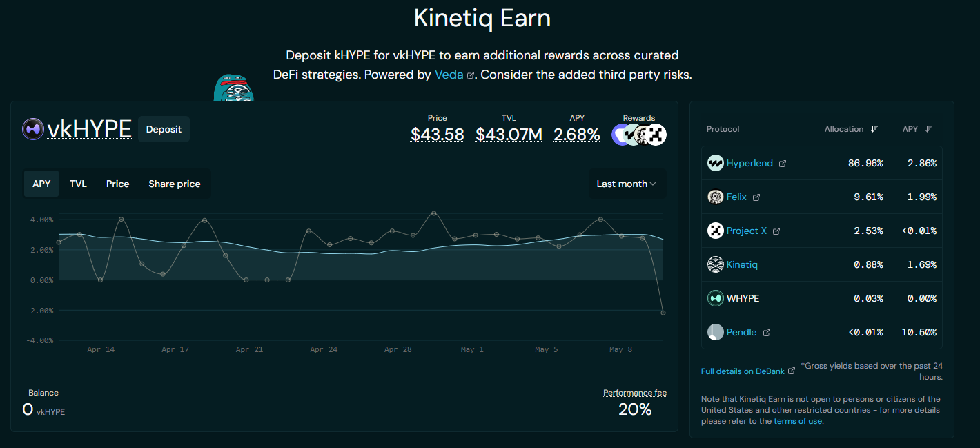Viewport: 980px width, 448px height.
Task: Open Hyperlend external link icon
Action: (782, 164)
